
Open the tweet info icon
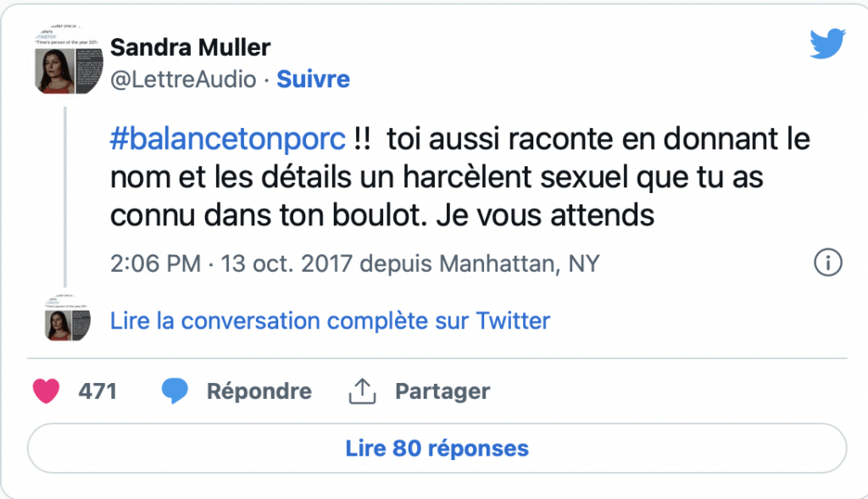click(x=827, y=263)
